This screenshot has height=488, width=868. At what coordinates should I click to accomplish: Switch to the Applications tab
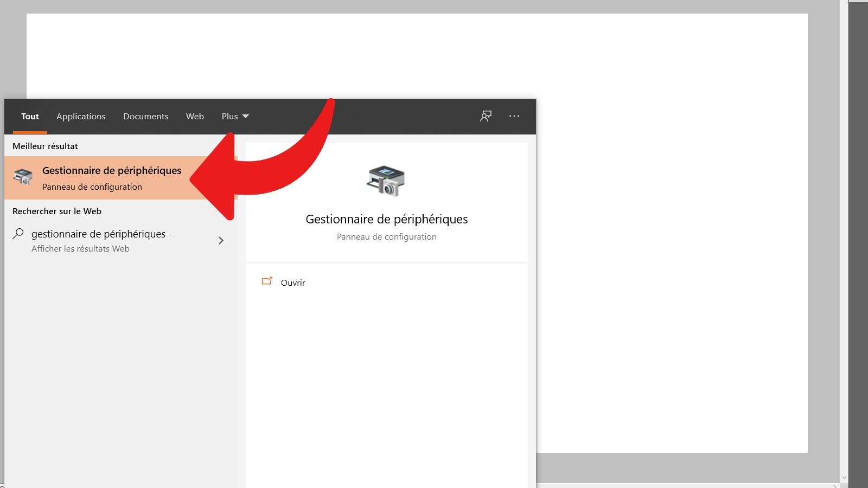pyautogui.click(x=81, y=116)
